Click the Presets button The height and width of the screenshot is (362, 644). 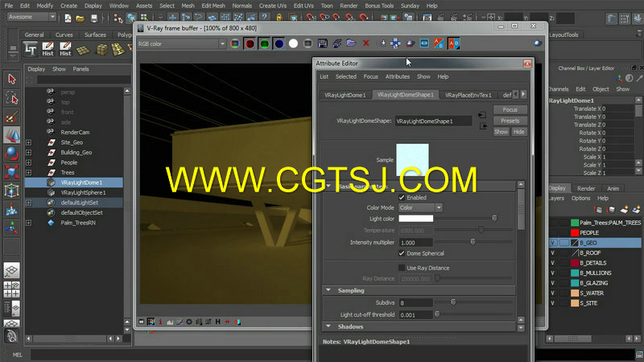(510, 121)
